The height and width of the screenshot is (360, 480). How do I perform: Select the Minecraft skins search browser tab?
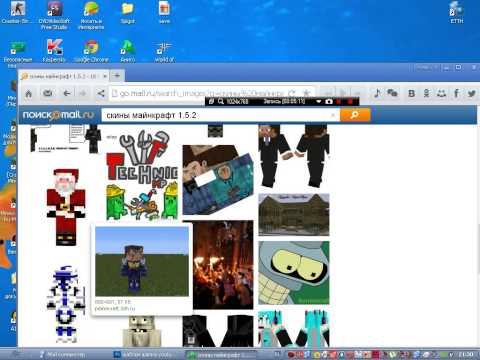(63, 76)
